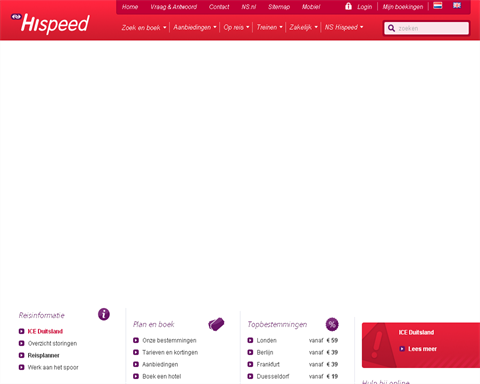
Task: Open the Op reis dropdown
Action: (236, 27)
